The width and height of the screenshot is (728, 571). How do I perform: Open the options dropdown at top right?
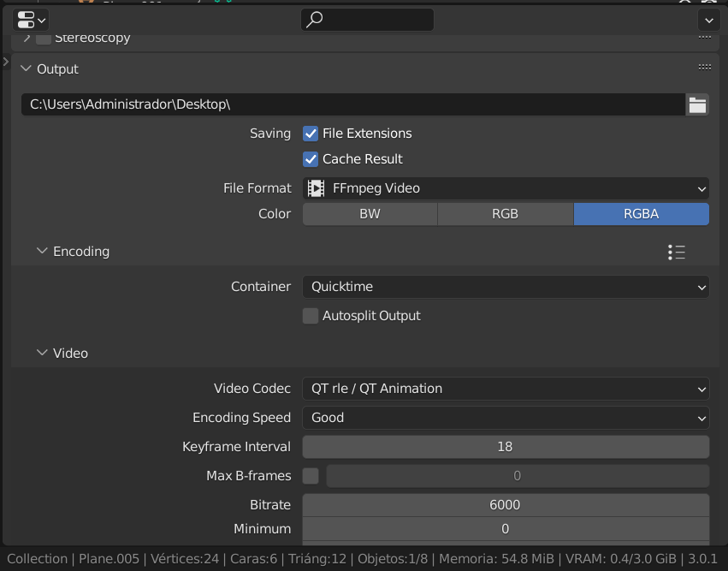708,20
